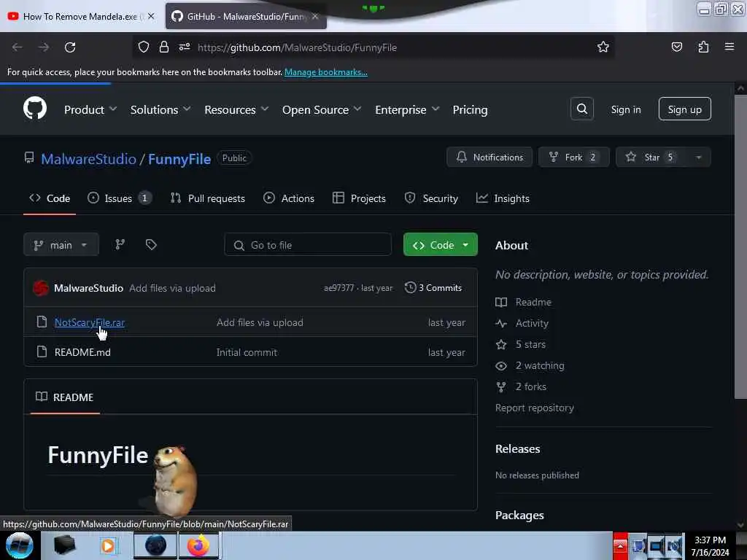The width and height of the screenshot is (747, 560).
Task: Click the Pricing link
Action: click(470, 109)
